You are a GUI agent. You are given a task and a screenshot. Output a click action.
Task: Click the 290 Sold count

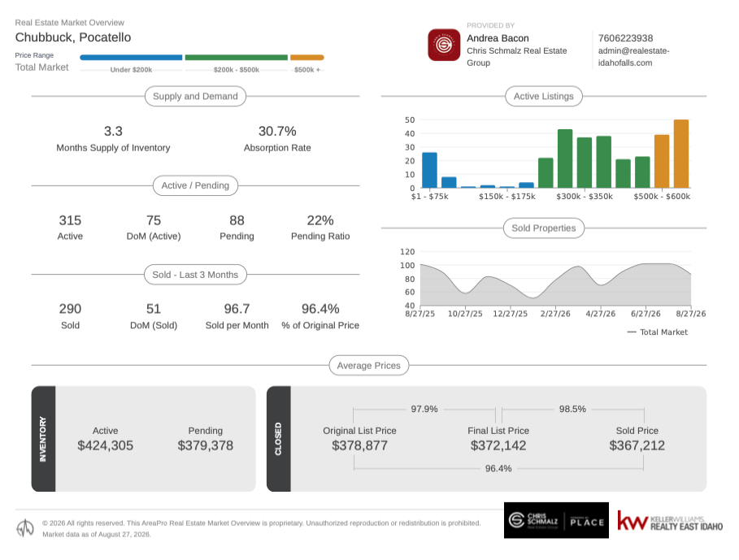point(70,309)
